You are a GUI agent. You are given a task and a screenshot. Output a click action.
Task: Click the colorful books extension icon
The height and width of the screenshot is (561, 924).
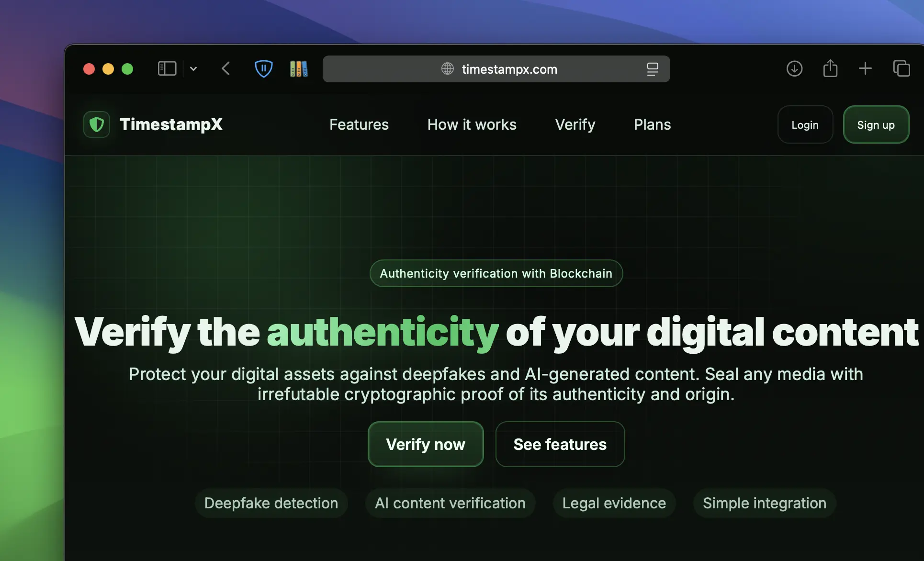[299, 69]
